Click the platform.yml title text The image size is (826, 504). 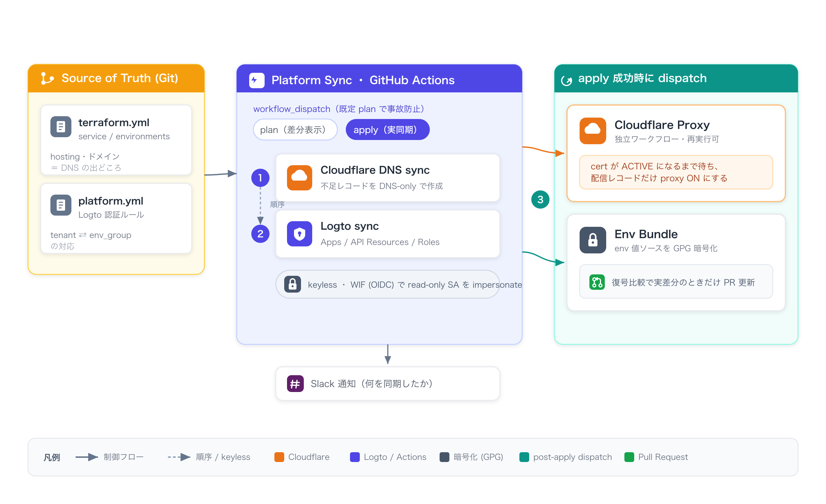(x=111, y=201)
